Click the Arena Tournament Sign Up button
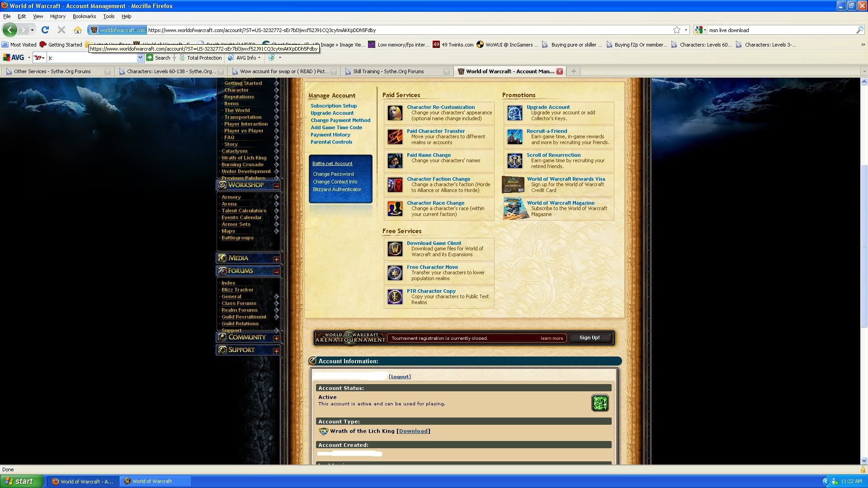The image size is (868, 488). tap(590, 338)
